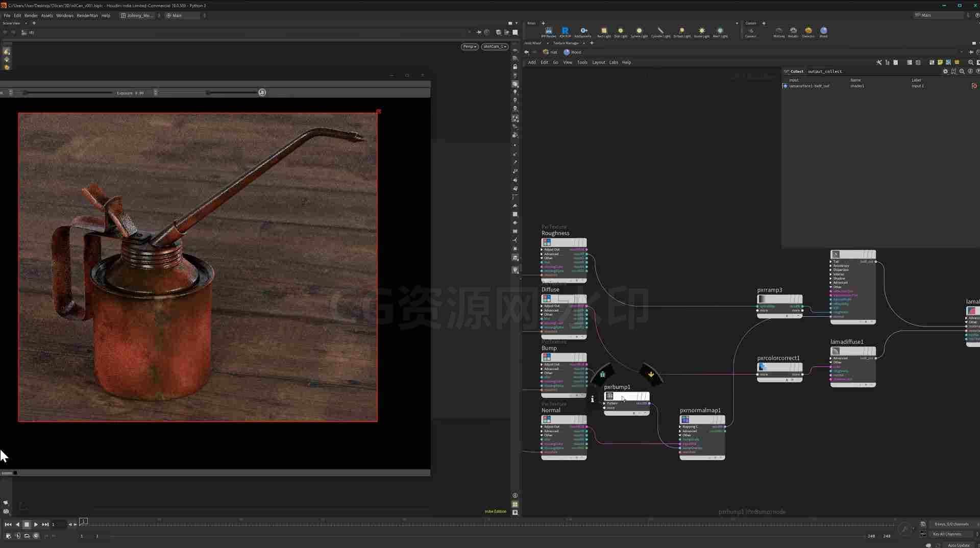980x548 pixels.
Task: Open the Assets menu
Action: [47, 16]
